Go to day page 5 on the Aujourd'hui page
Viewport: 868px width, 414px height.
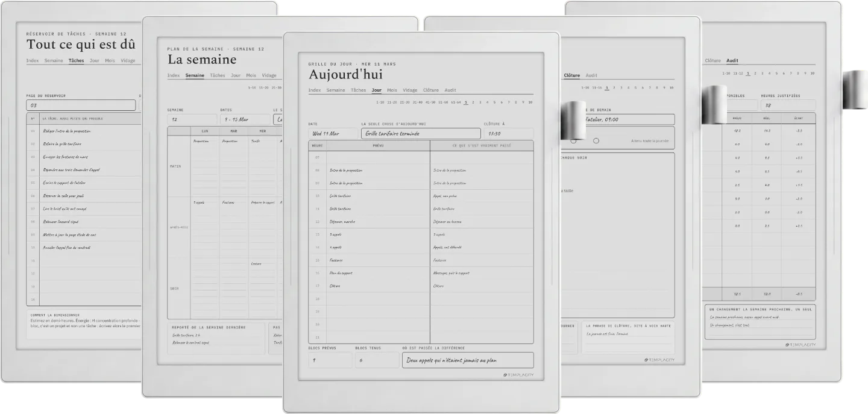click(495, 102)
